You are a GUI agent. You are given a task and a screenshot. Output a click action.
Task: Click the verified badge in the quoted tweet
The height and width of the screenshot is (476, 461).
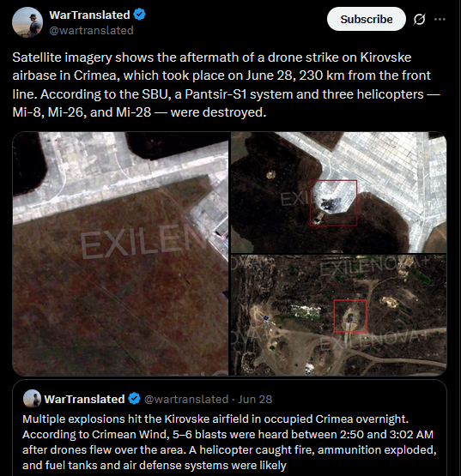click(x=134, y=399)
